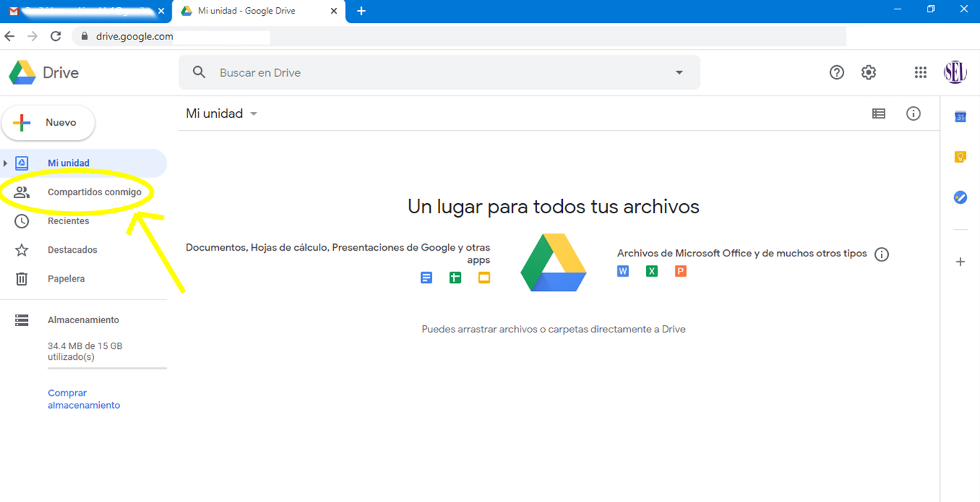Open the Comprar almacenamiento link

pos(83,399)
